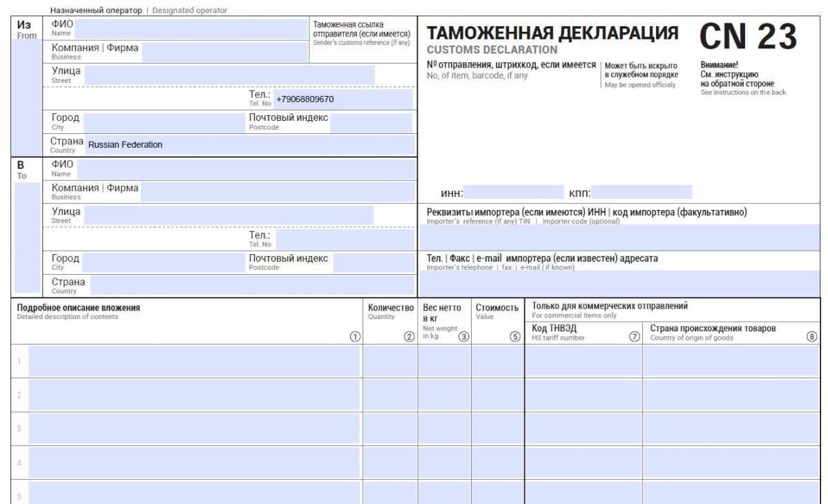The width and height of the screenshot is (828, 504).
Task: Click the row 1 Код ТНВЭД field
Action: (x=584, y=361)
